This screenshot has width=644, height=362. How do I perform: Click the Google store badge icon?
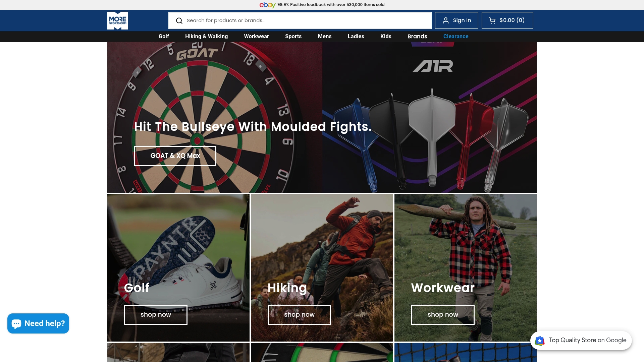pyautogui.click(x=540, y=341)
